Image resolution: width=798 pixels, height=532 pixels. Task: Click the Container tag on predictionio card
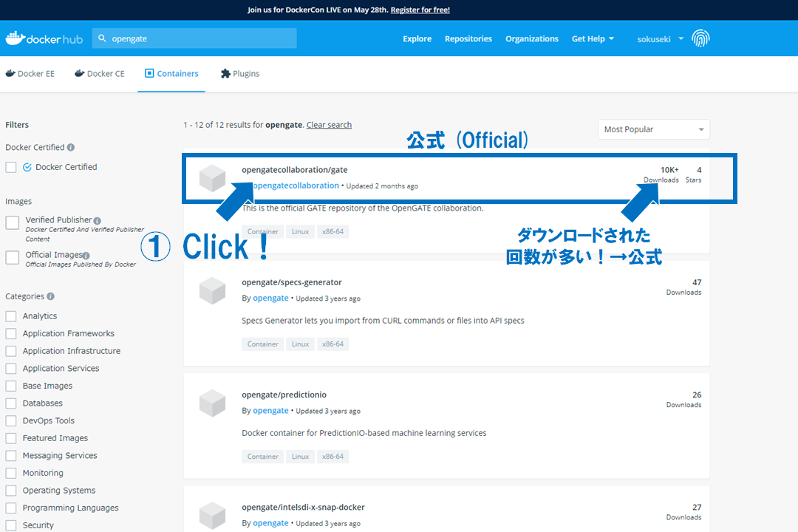262,457
